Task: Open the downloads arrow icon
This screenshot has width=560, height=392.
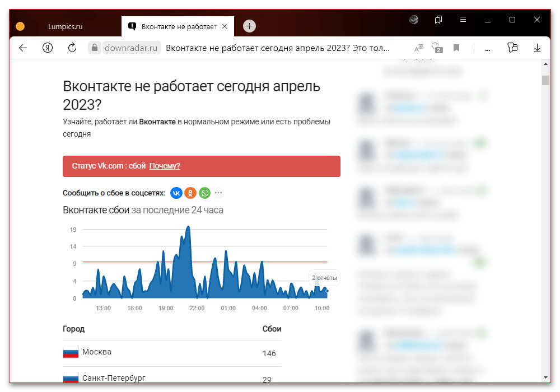Action: [537, 48]
